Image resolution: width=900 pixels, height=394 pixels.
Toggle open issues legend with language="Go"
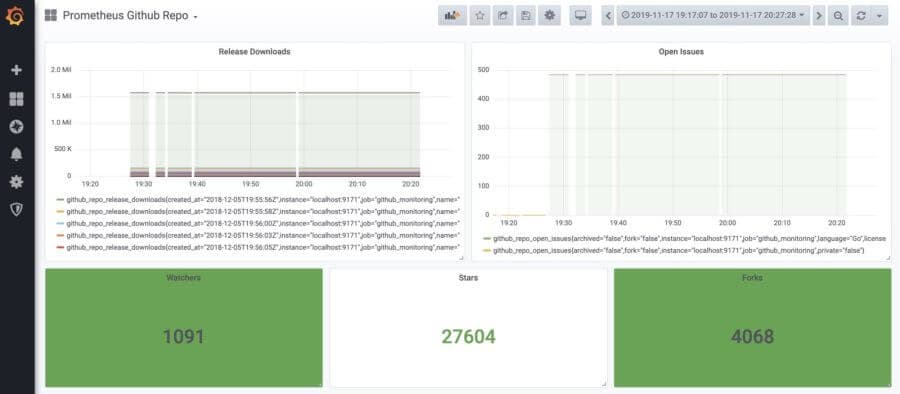[x=689, y=238]
